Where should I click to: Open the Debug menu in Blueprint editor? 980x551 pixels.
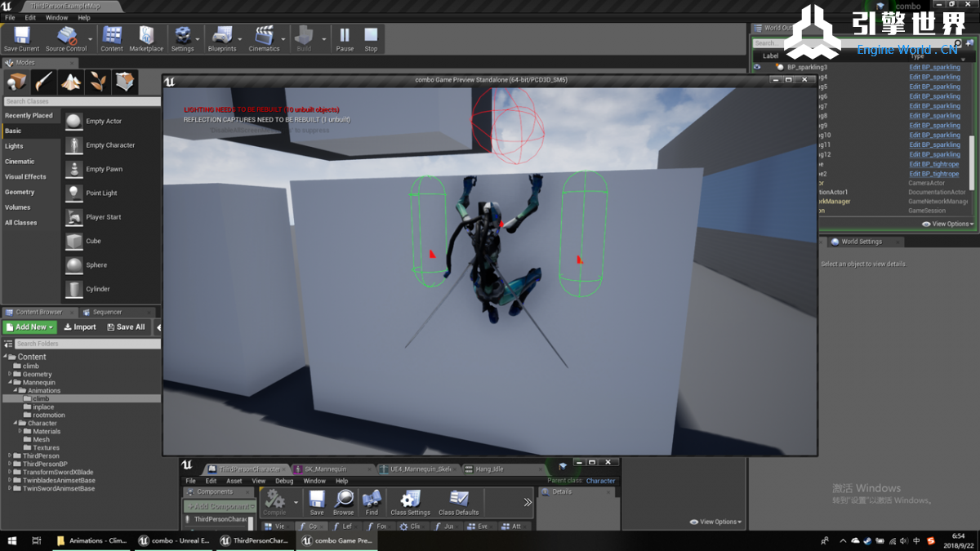[284, 481]
